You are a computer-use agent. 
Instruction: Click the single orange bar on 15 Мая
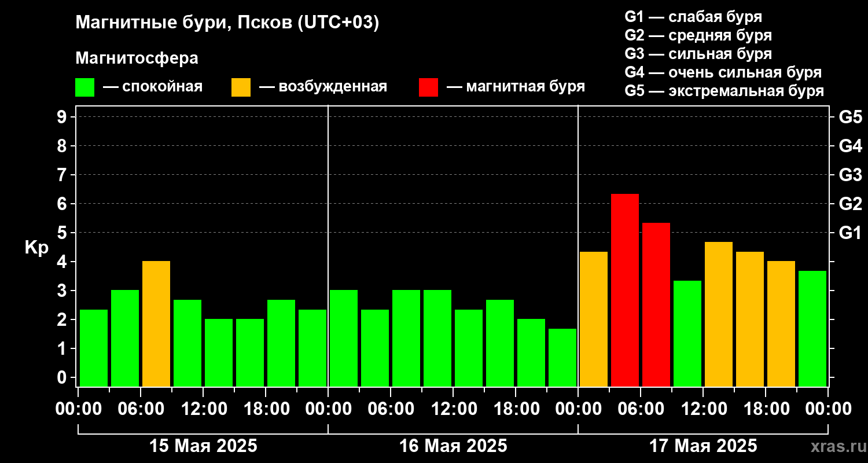(156, 324)
